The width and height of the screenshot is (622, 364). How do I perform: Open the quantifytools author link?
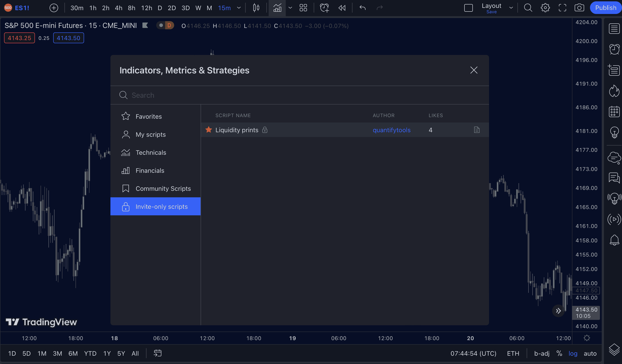click(391, 130)
